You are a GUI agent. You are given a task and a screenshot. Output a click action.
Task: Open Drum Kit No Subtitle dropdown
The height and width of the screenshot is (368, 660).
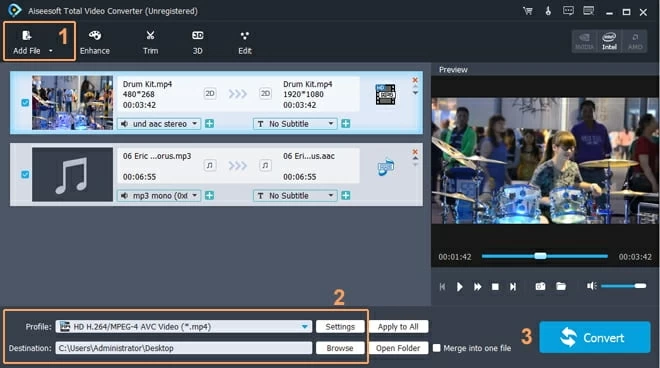(x=295, y=124)
